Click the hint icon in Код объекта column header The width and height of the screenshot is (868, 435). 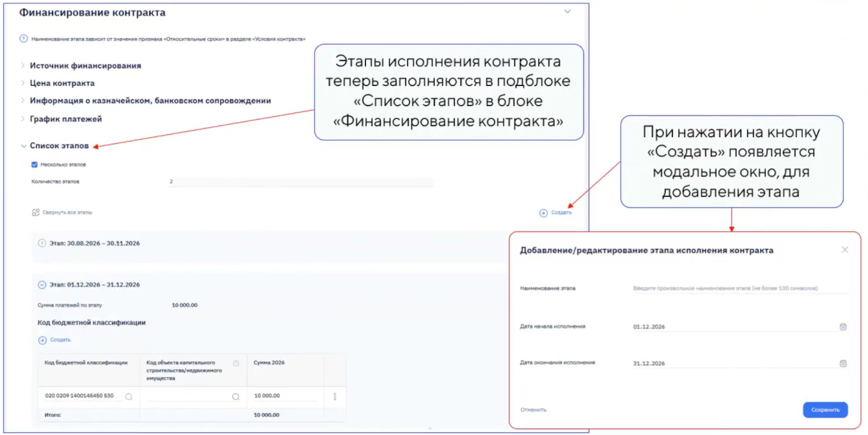236,363
